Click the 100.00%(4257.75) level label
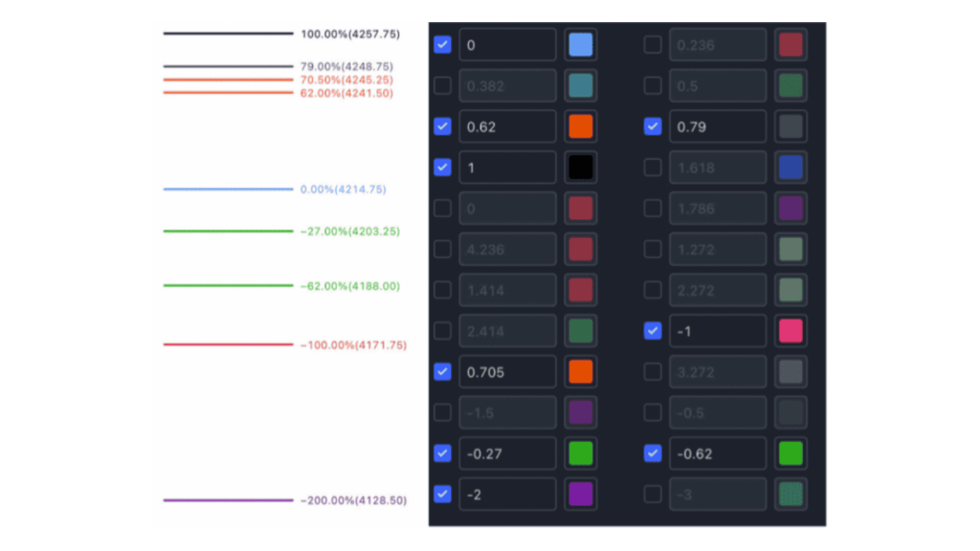The height and width of the screenshot is (551, 980). click(350, 33)
